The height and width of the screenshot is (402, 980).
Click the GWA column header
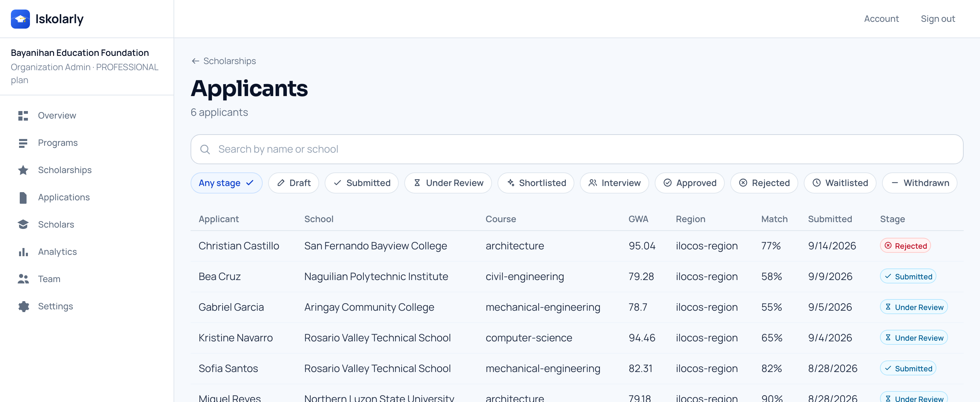pos(638,219)
